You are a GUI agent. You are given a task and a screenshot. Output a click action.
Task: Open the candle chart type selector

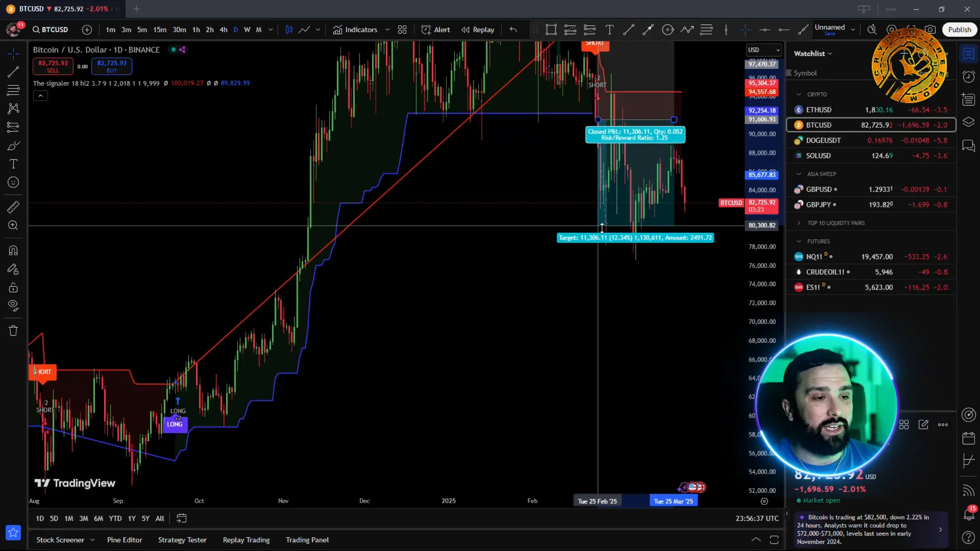289,30
